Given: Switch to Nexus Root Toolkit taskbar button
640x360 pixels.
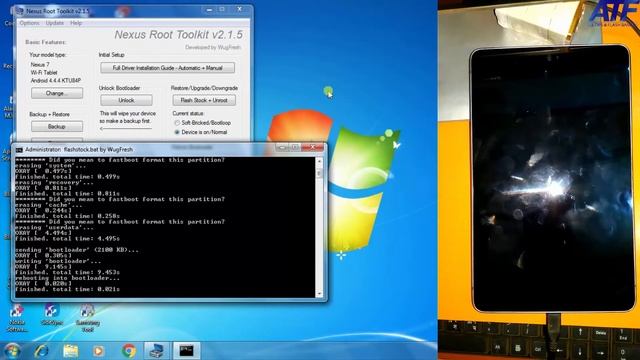Looking at the screenshot, I should tap(157, 351).
